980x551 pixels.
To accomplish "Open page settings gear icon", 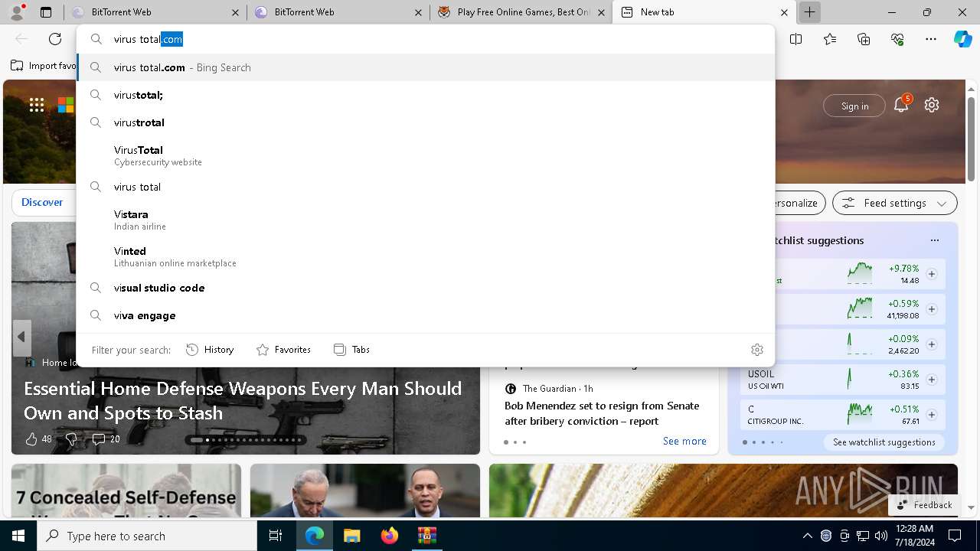I will click(x=932, y=105).
